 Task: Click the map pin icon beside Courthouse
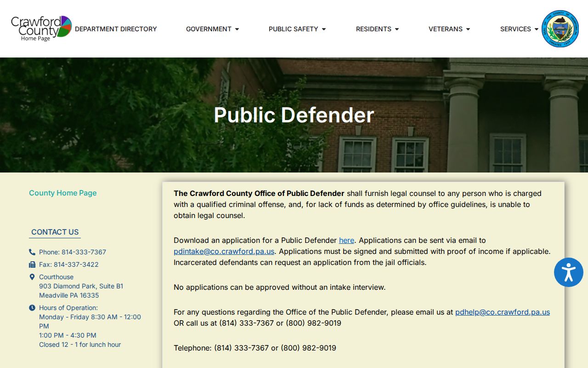[x=32, y=277]
